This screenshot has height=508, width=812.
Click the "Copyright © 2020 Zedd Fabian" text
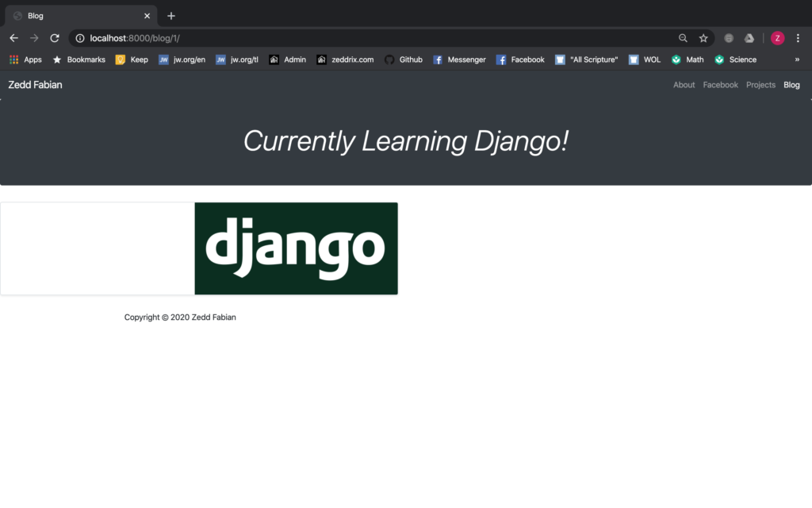click(180, 317)
